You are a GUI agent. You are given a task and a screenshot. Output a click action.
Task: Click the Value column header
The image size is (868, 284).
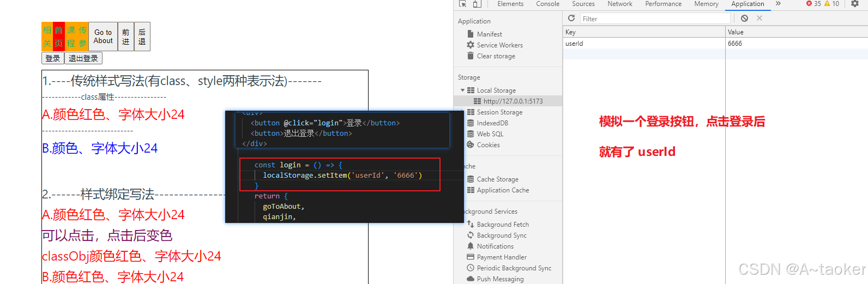pos(797,32)
